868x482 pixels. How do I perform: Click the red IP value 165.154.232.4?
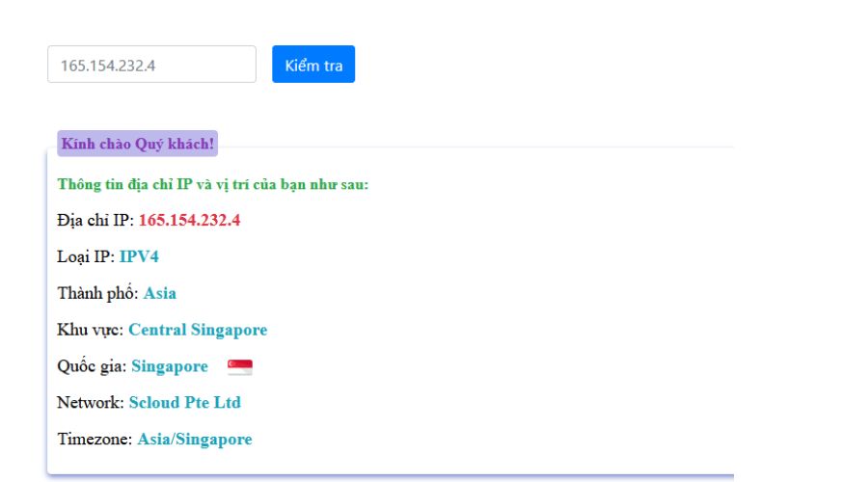coord(189,220)
